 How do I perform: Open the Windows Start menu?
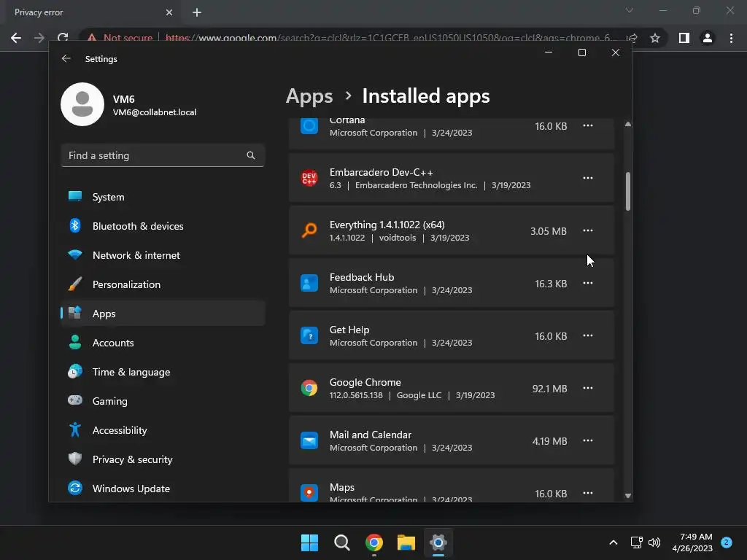(x=309, y=542)
